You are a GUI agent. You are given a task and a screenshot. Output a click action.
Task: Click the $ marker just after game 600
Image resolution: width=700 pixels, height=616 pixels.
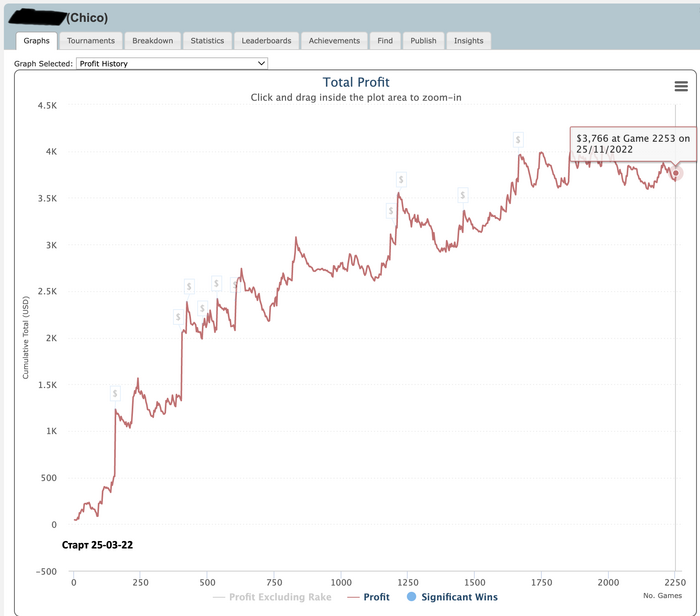pos(237,284)
